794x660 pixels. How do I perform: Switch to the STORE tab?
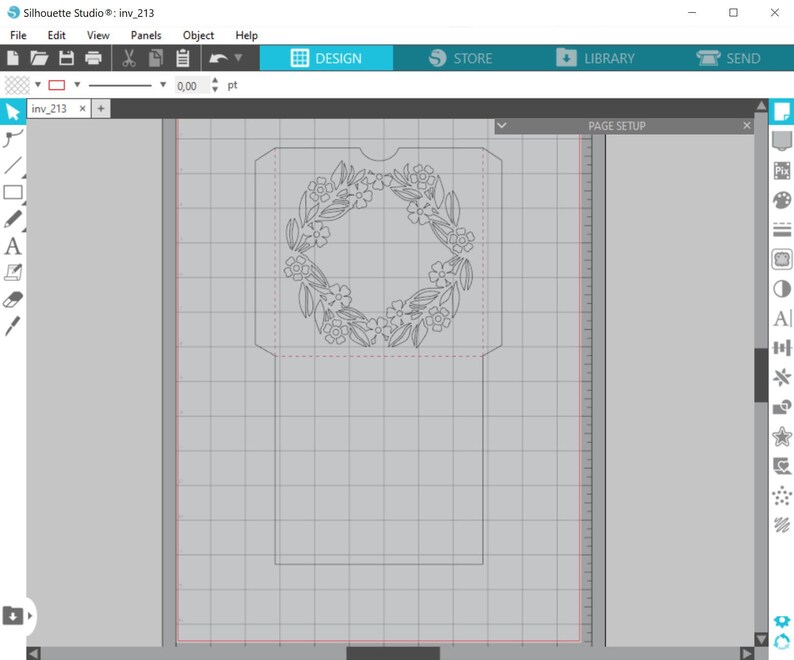click(460, 58)
